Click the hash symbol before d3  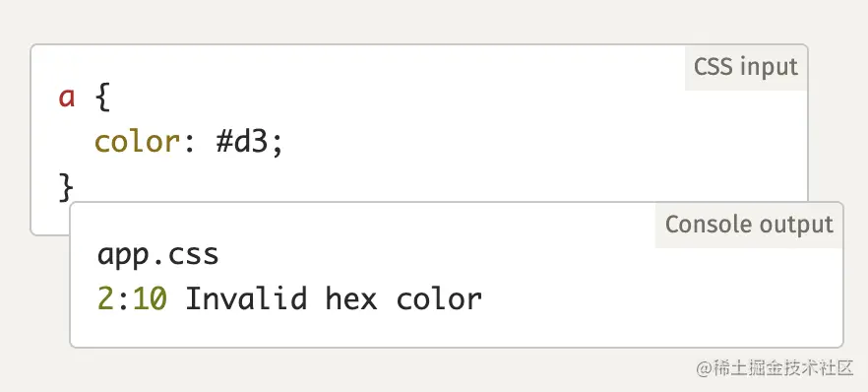(223, 142)
